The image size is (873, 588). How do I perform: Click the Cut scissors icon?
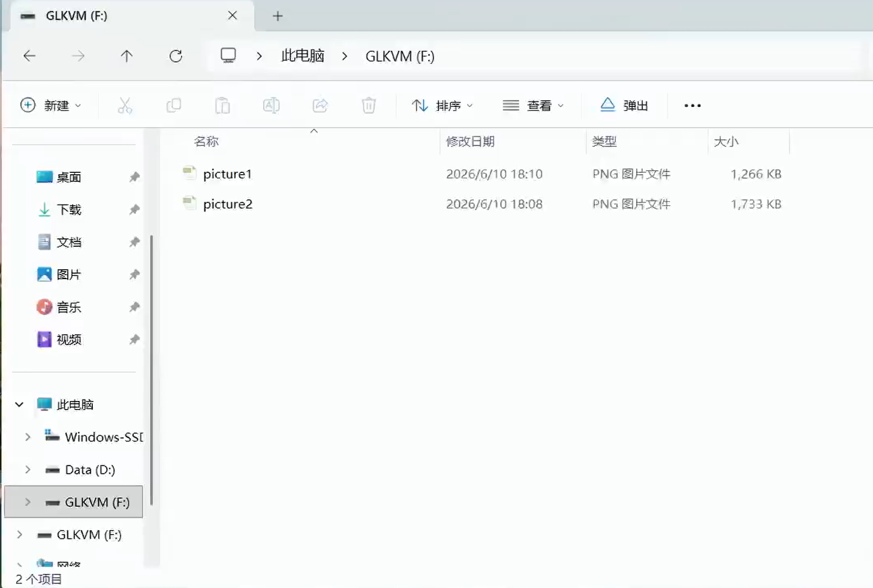[125, 106]
